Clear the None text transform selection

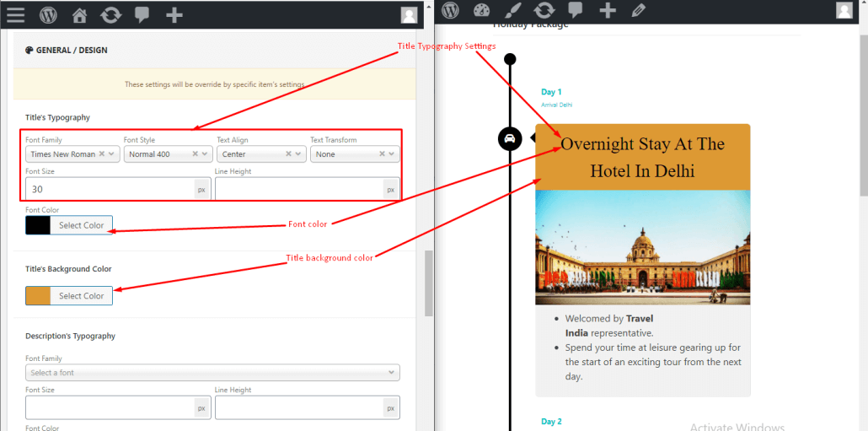tap(382, 154)
